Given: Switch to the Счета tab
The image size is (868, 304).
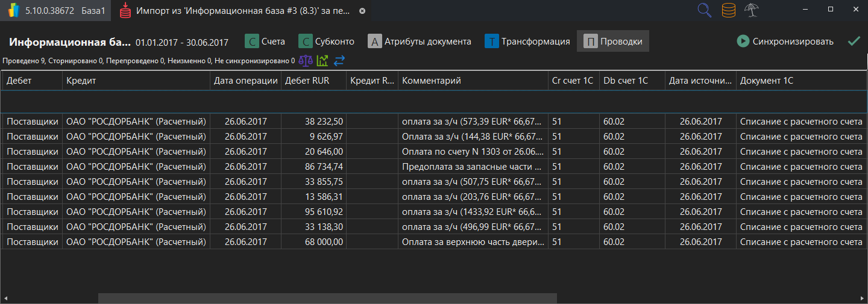Looking at the screenshot, I should [x=265, y=42].
